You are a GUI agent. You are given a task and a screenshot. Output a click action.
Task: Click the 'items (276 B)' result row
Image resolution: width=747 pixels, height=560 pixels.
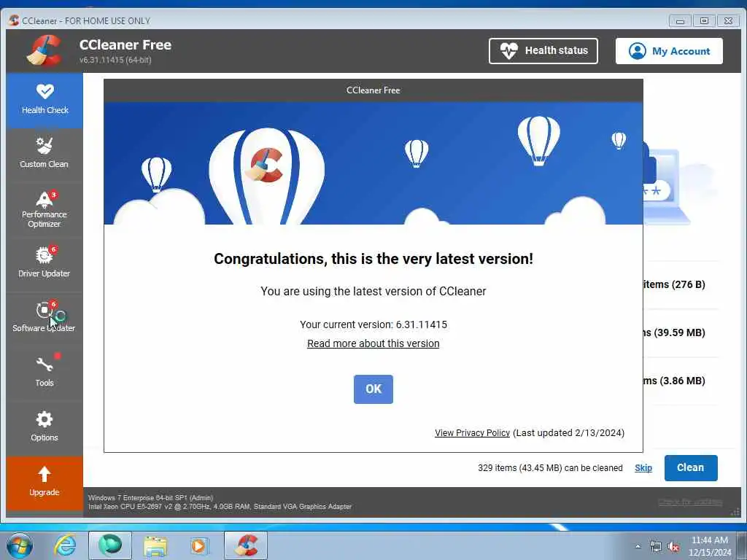click(674, 285)
